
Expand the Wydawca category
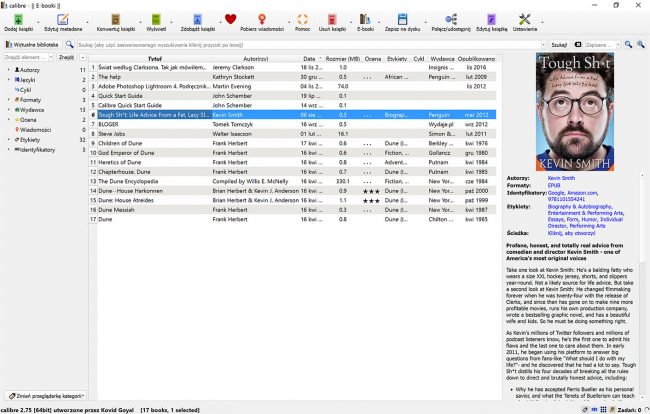click(9, 109)
